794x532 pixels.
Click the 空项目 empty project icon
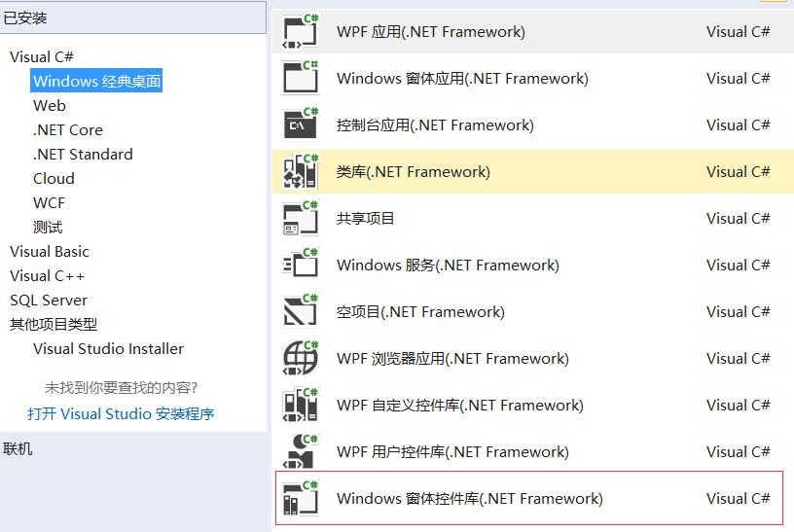pos(301,311)
